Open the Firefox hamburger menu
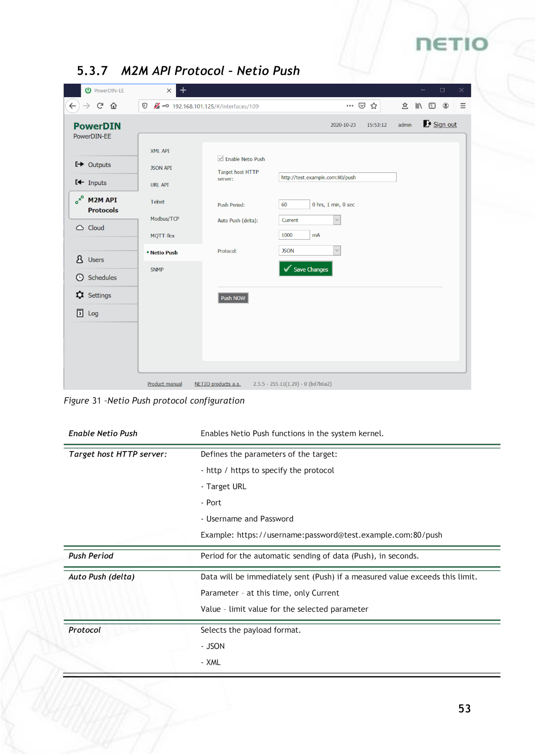Viewport: 535px width, 756px height. [x=463, y=106]
